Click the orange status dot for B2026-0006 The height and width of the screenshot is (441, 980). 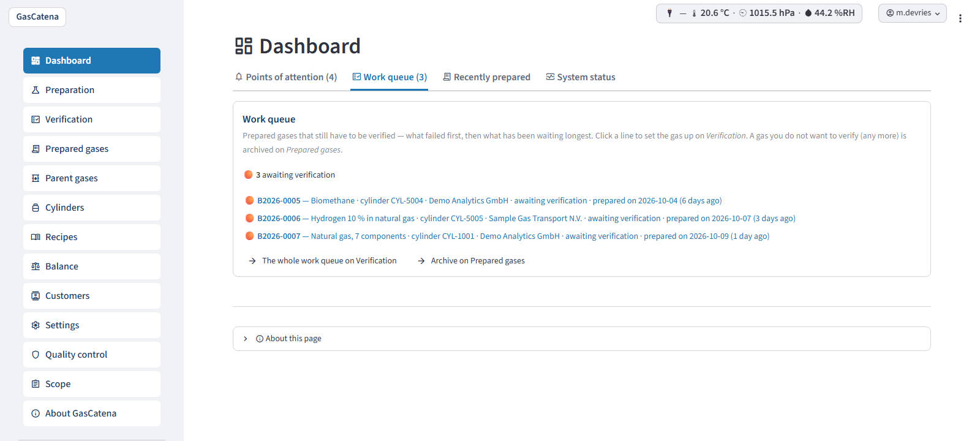click(249, 218)
